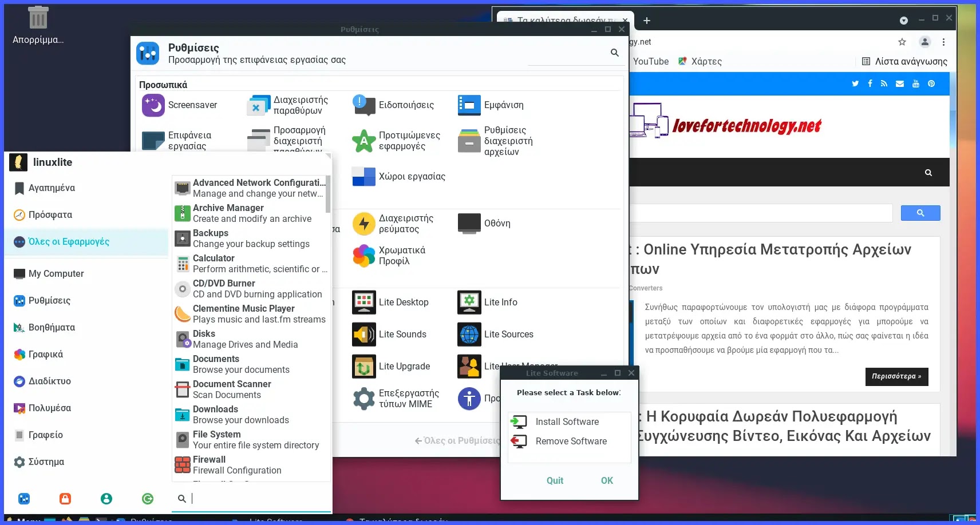Open the Απορρίμματα trash on desktop
980x525 pixels.
[x=38, y=26]
